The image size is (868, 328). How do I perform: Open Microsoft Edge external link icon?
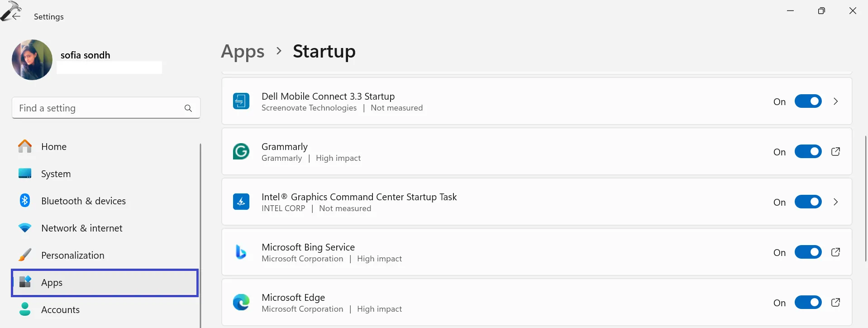point(835,303)
